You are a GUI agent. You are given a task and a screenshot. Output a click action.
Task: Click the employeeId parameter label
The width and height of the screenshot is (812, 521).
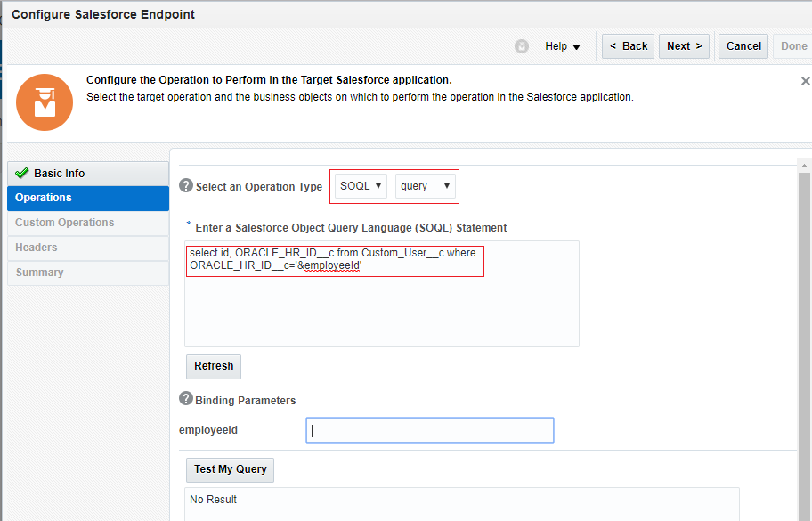[208, 430]
